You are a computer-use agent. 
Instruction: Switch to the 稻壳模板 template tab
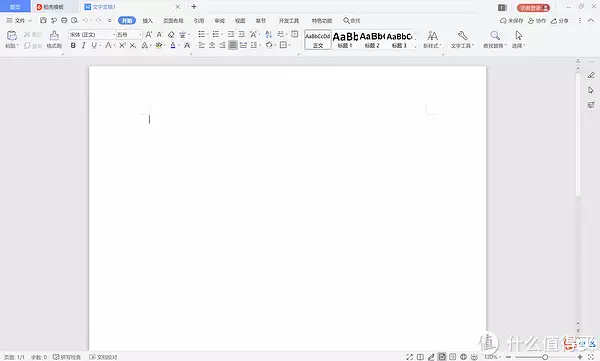[x=50, y=7]
